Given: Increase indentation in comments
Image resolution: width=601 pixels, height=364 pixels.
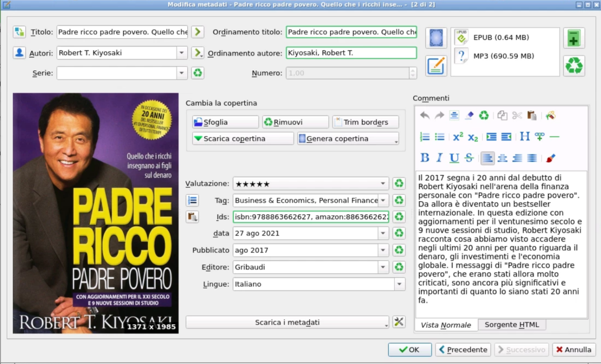Looking at the screenshot, I should click(x=491, y=137).
